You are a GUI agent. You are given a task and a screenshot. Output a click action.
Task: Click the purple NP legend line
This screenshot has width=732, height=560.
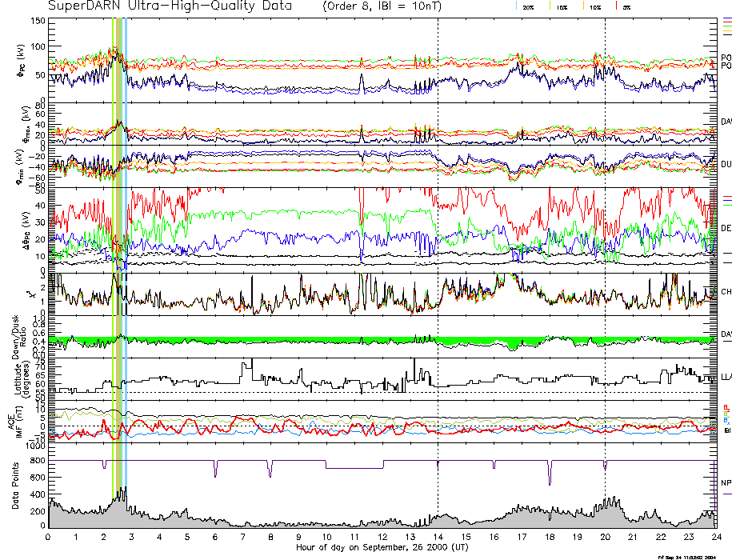click(727, 494)
